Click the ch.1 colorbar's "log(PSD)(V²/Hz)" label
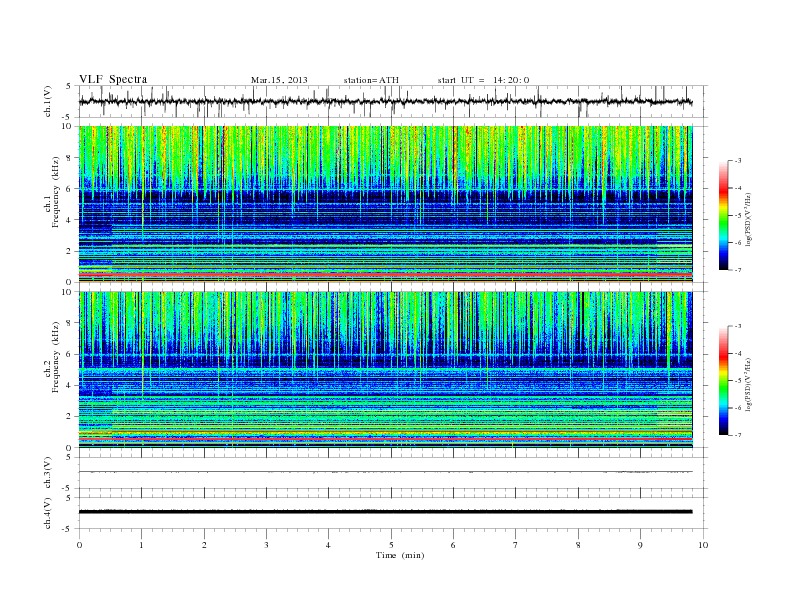 pos(749,219)
